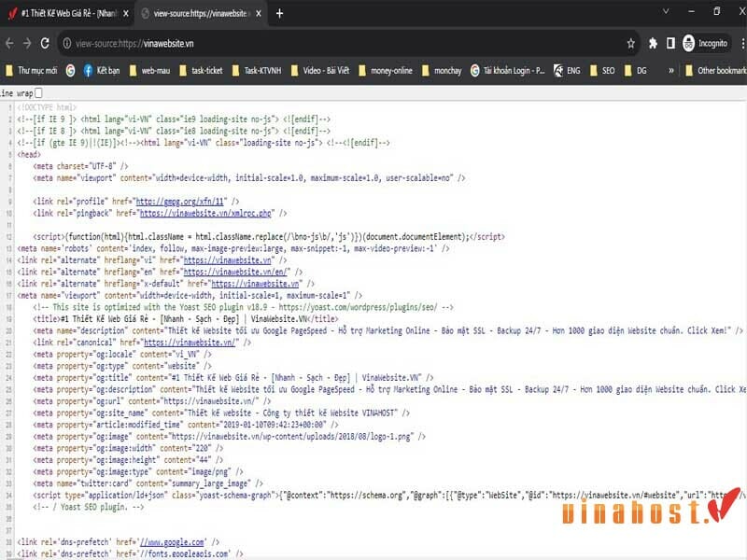Click the og:image:type image/png line
Image resolution: width=747 pixels, height=560 pixels.
pos(138,471)
